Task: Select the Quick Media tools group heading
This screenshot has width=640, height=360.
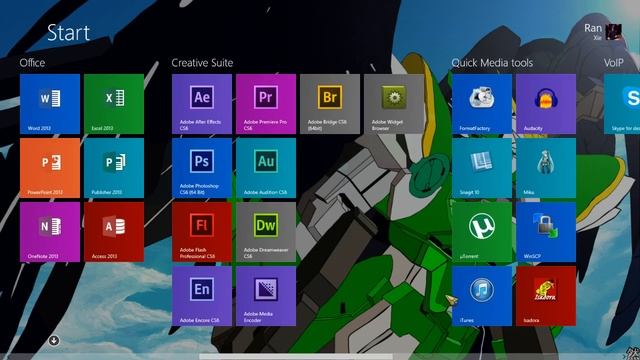Action: 492,63
